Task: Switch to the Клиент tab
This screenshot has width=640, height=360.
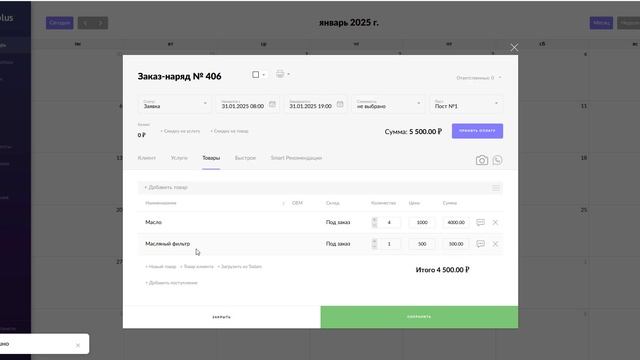Action: [147, 158]
